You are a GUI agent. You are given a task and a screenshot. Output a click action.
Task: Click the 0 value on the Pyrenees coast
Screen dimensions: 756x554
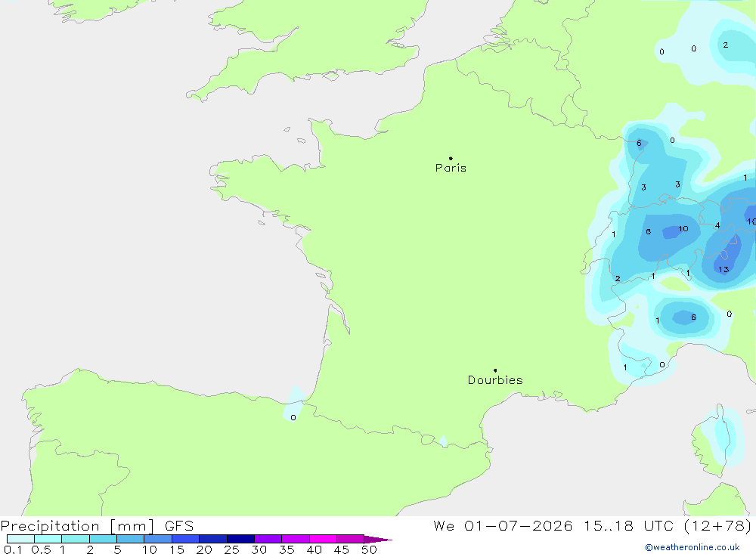293,417
